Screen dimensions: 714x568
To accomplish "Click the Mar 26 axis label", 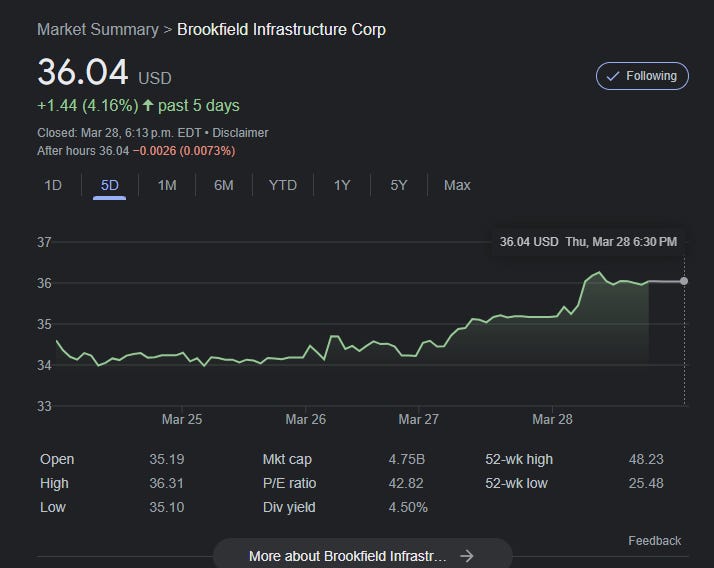I will (306, 419).
